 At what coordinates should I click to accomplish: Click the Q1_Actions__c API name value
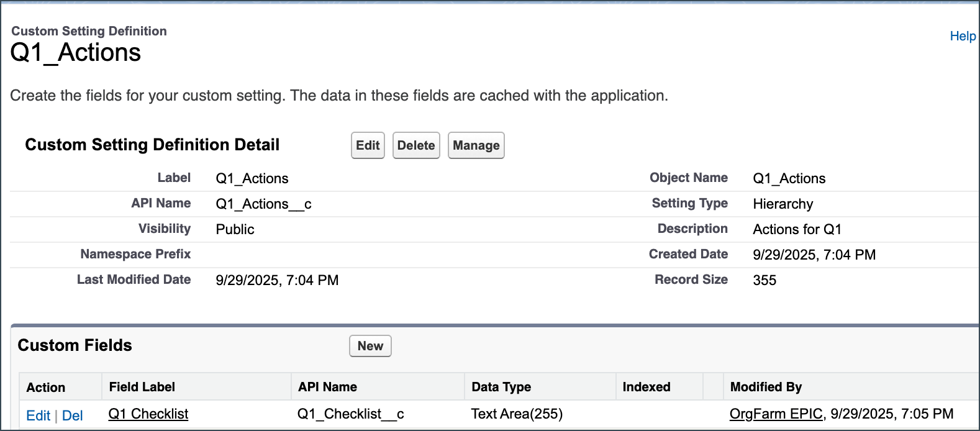(x=263, y=204)
